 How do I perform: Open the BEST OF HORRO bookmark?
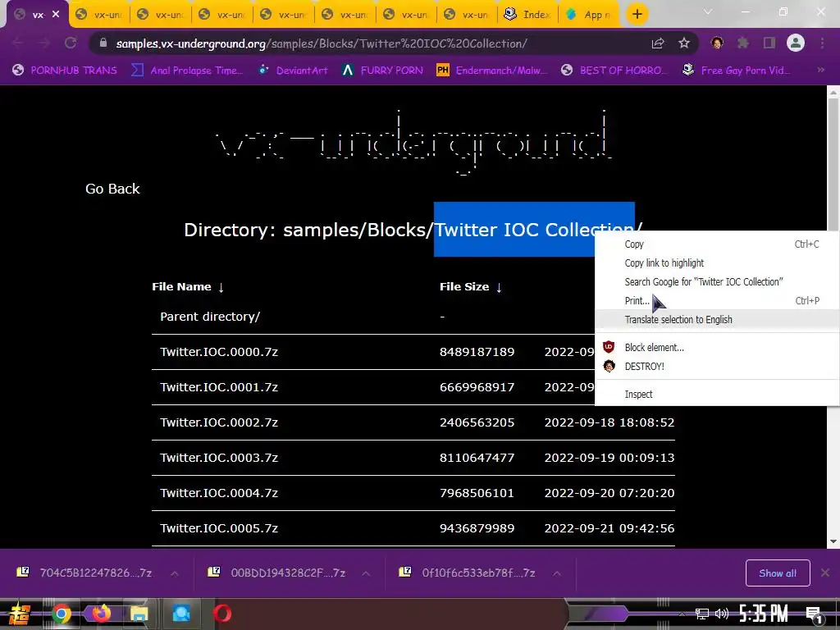coord(614,71)
